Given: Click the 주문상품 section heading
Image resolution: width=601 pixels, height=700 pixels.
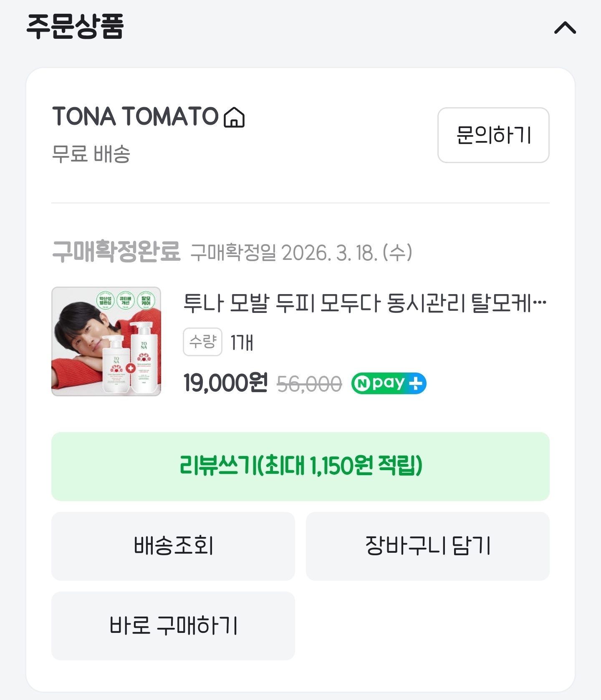Looking at the screenshot, I should point(75,27).
